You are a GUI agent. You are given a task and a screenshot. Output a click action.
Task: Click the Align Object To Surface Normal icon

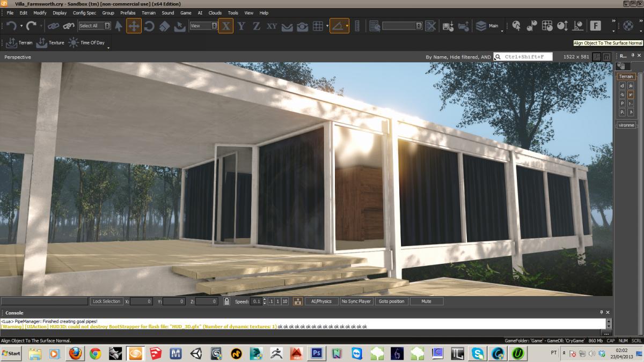[339, 25]
